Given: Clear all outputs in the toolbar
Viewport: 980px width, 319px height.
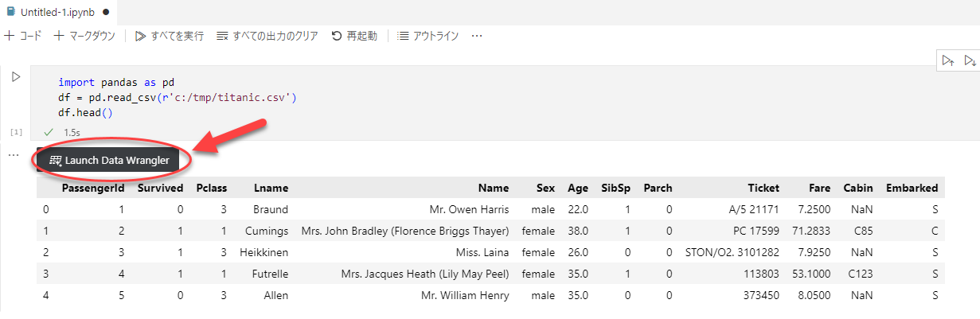Looking at the screenshot, I should click(x=267, y=36).
